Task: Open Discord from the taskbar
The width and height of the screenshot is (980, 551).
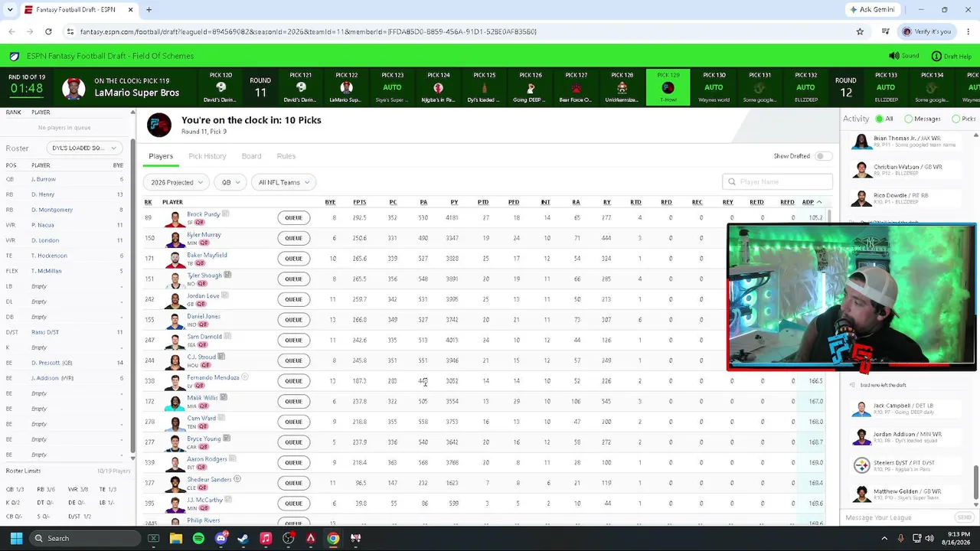Action: (x=220, y=538)
